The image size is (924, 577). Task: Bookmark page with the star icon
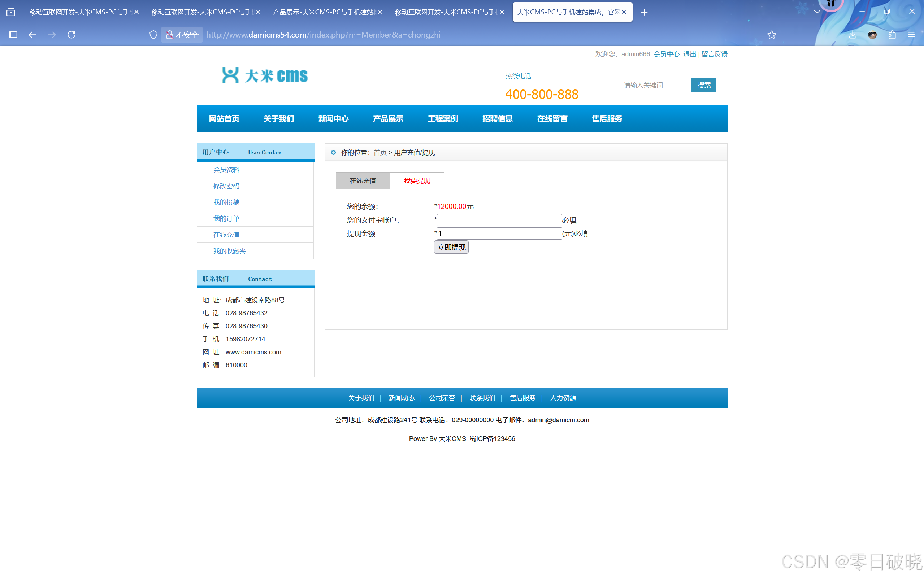point(771,35)
